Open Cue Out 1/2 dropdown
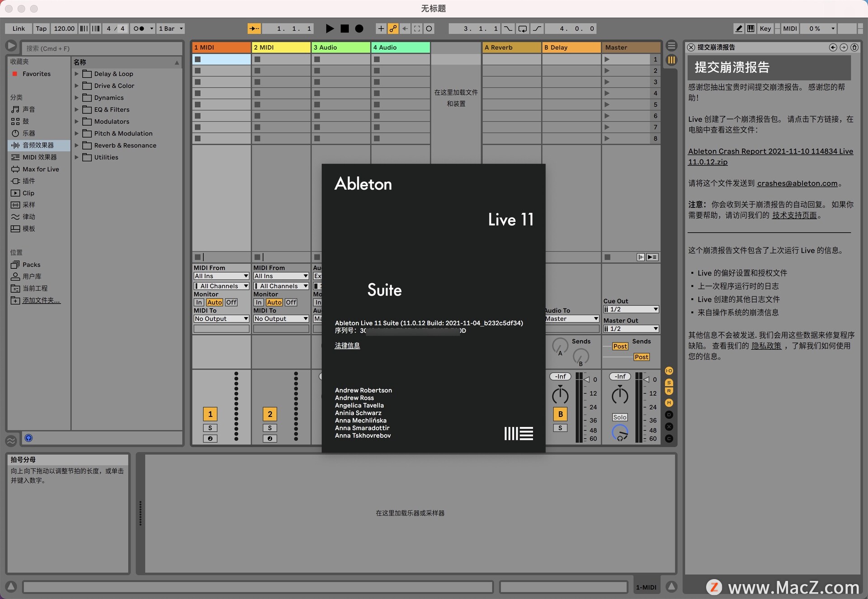This screenshot has height=599, width=868. (631, 309)
